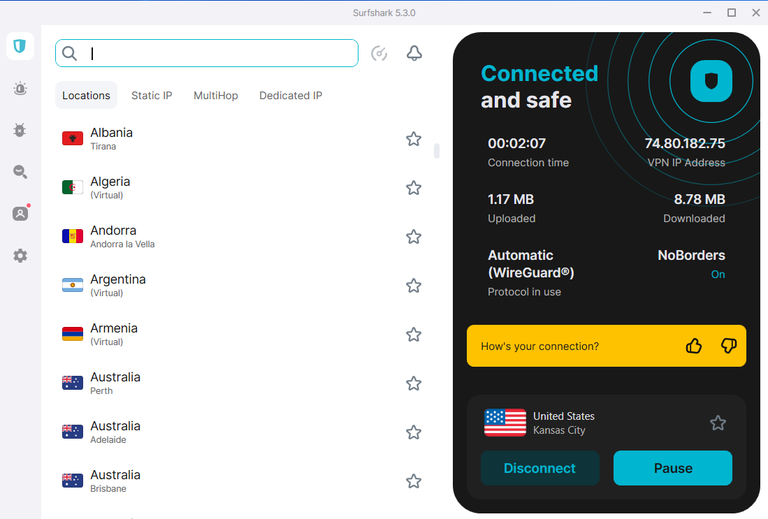The height and width of the screenshot is (519, 768).
Task: Favorite Albania Tirana with star
Action: pyautogui.click(x=414, y=139)
